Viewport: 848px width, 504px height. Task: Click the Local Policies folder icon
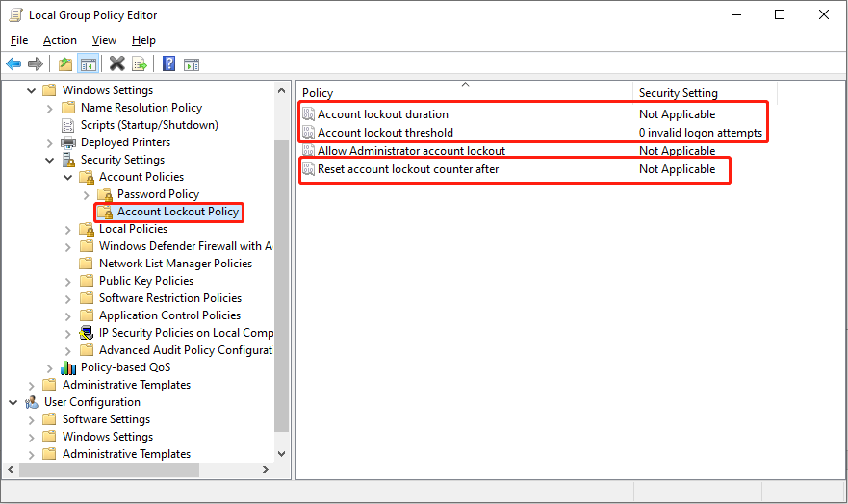87,229
